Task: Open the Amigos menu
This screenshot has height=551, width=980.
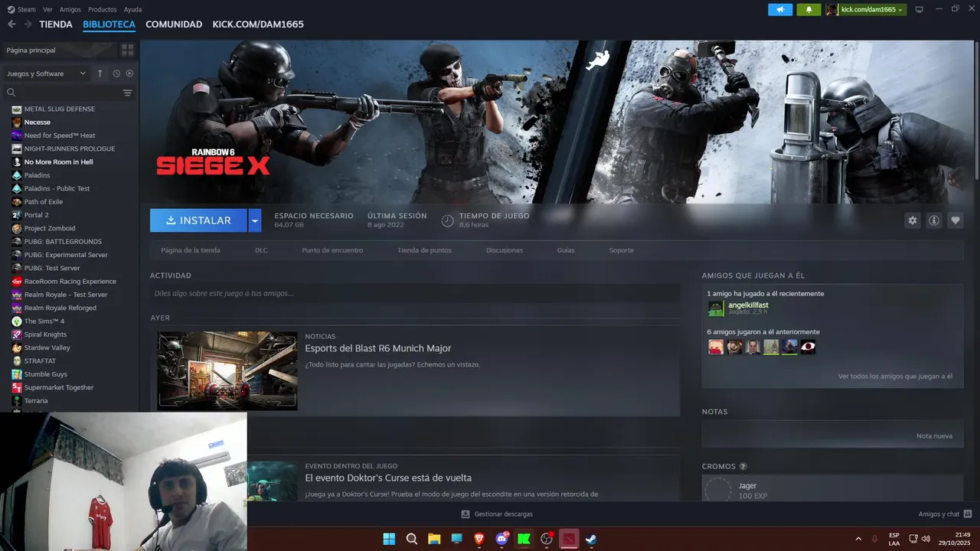Action: (x=70, y=9)
